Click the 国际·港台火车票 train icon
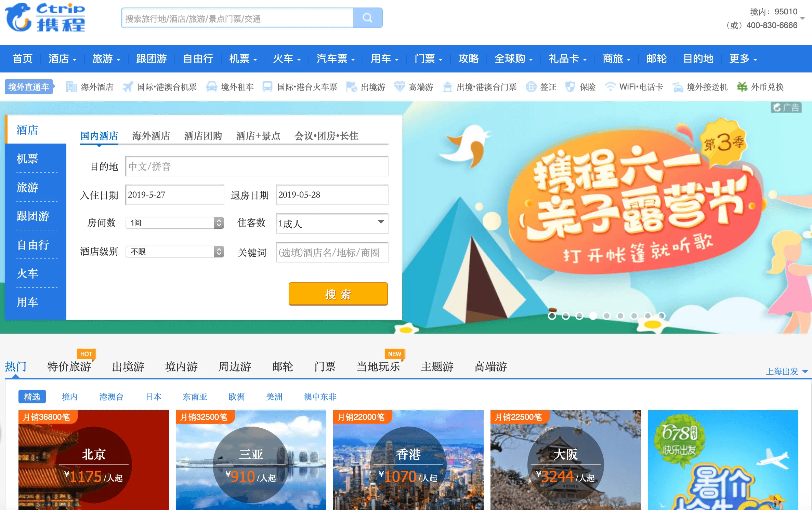This screenshot has width=812, height=510. 267,87
